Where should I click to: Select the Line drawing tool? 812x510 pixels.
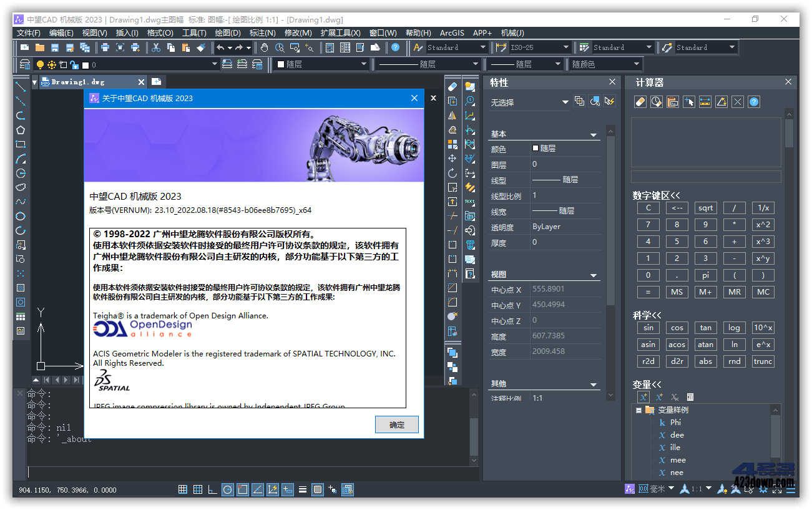[21, 87]
